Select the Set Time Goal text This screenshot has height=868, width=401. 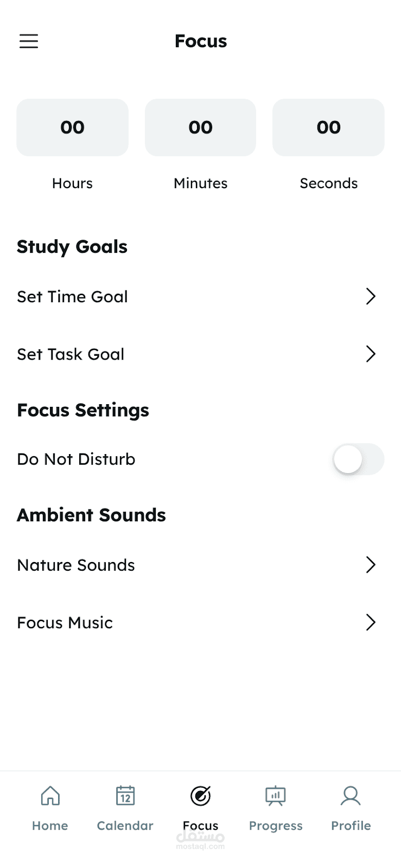point(72,297)
